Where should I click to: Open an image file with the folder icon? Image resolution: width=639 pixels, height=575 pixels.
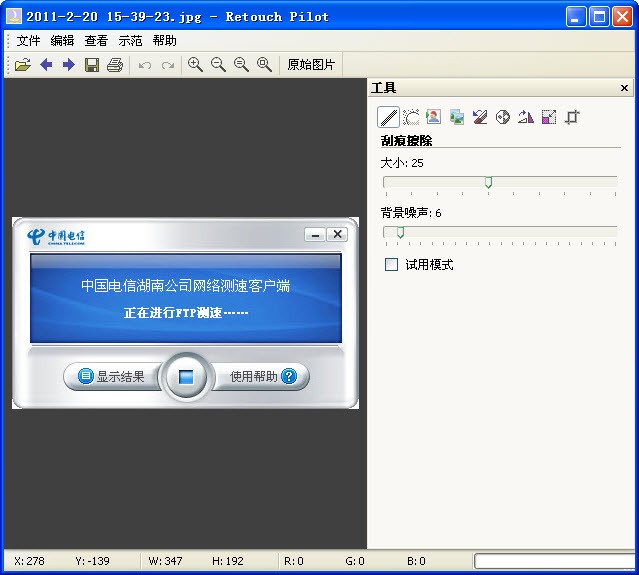tap(23, 64)
